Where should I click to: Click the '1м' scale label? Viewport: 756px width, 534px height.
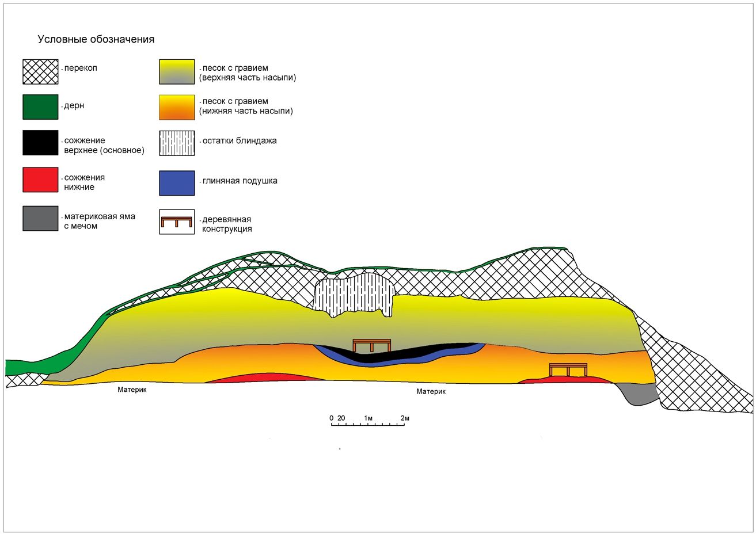(368, 418)
